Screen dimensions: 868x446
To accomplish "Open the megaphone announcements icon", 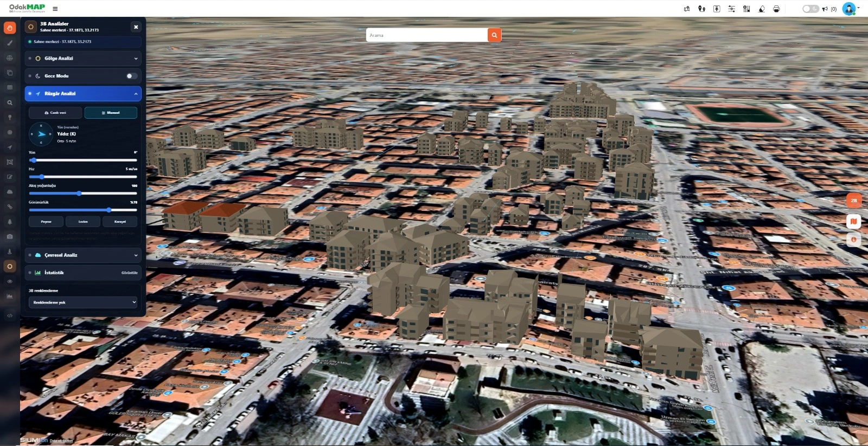I will coord(825,9).
